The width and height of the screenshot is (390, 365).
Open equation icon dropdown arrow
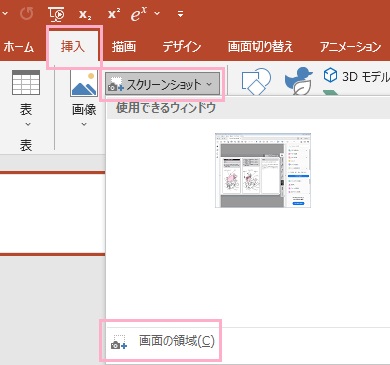coord(157,14)
